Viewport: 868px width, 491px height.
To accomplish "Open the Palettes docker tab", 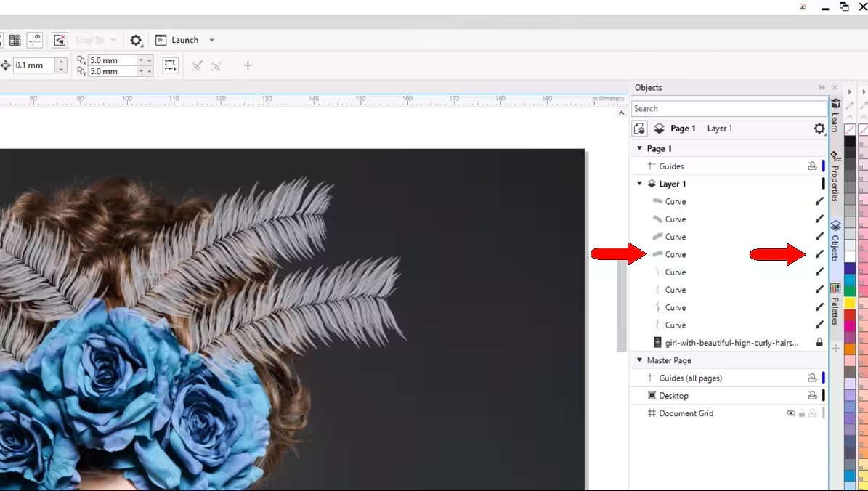I will point(835,305).
